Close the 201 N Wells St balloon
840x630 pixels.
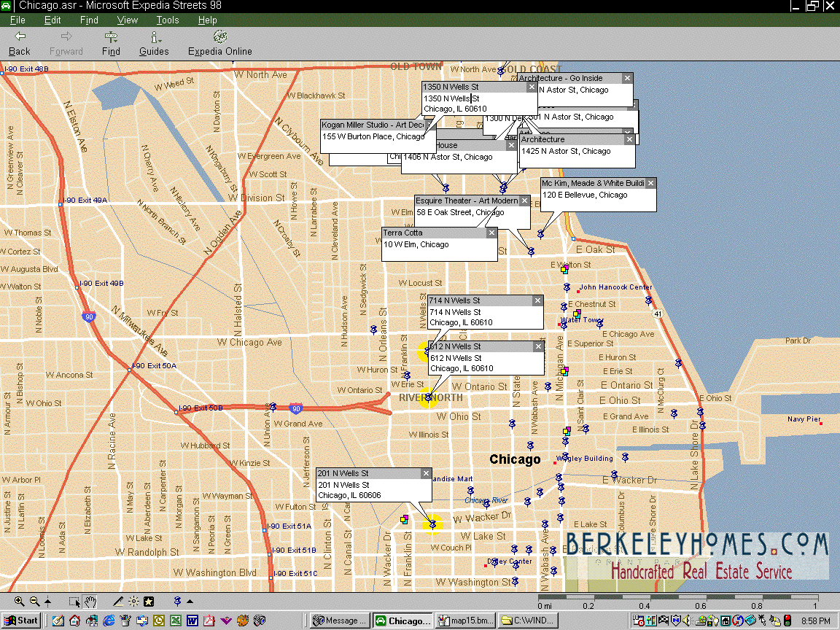[426, 474]
